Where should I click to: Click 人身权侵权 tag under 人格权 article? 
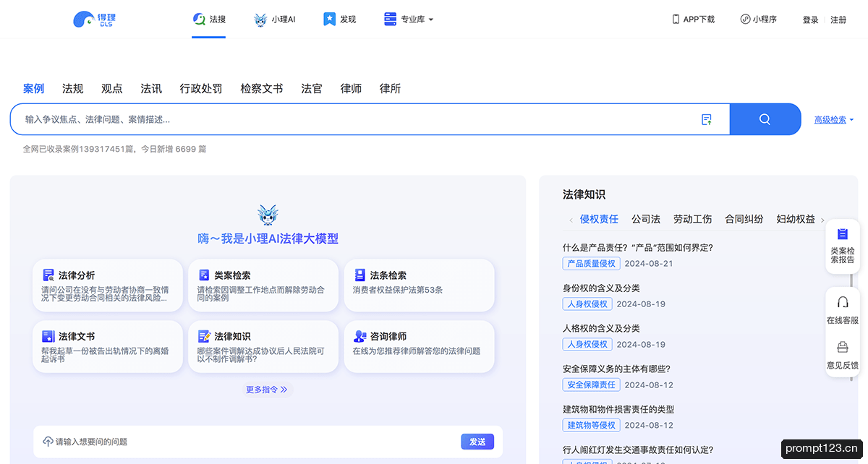point(587,345)
